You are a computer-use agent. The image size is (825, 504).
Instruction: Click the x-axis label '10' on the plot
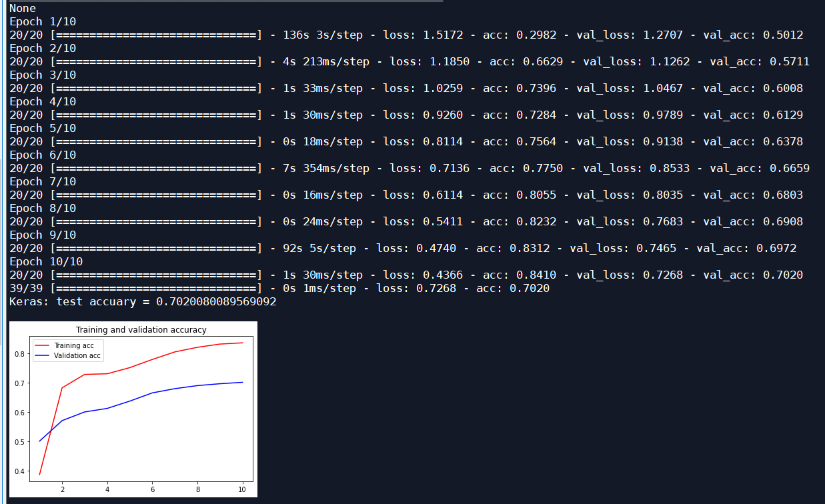[x=241, y=489]
